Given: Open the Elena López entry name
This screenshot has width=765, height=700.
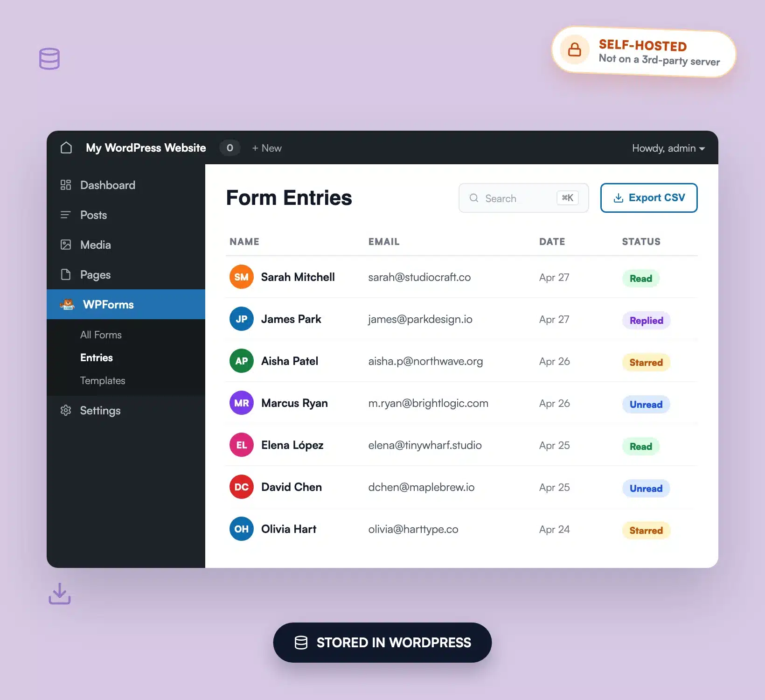Looking at the screenshot, I should point(292,445).
